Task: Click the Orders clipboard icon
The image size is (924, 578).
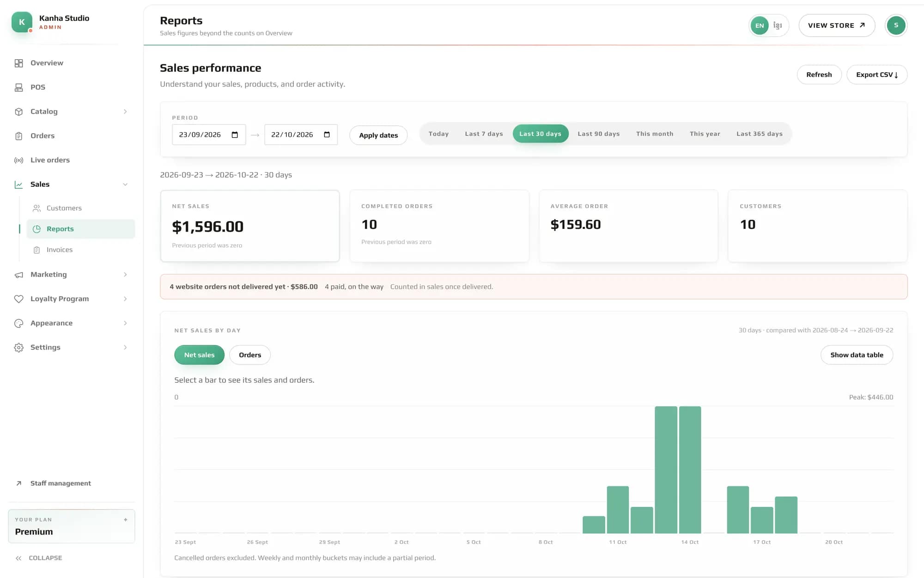Action: (x=18, y=136)
